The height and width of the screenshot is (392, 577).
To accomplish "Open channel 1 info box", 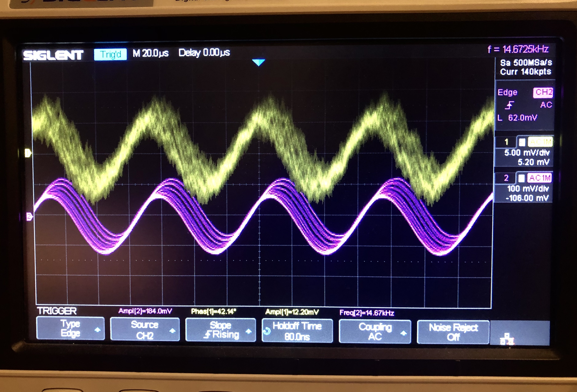I will point(524,152).
